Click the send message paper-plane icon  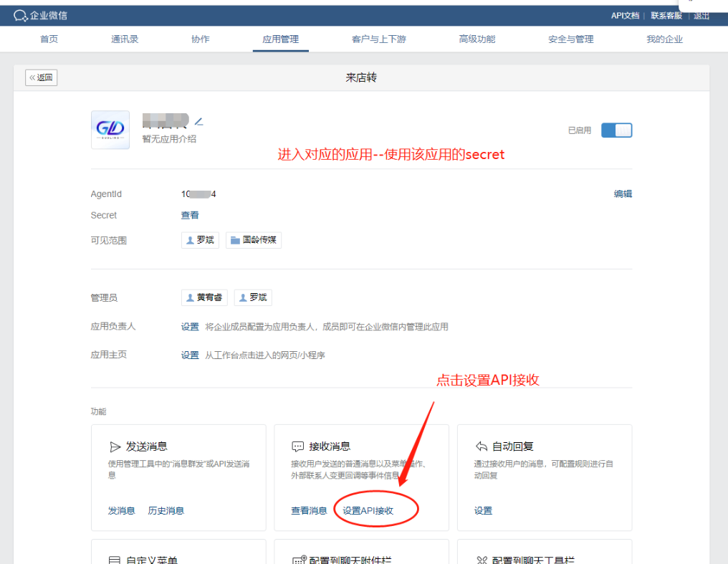(x=115, y=446)
